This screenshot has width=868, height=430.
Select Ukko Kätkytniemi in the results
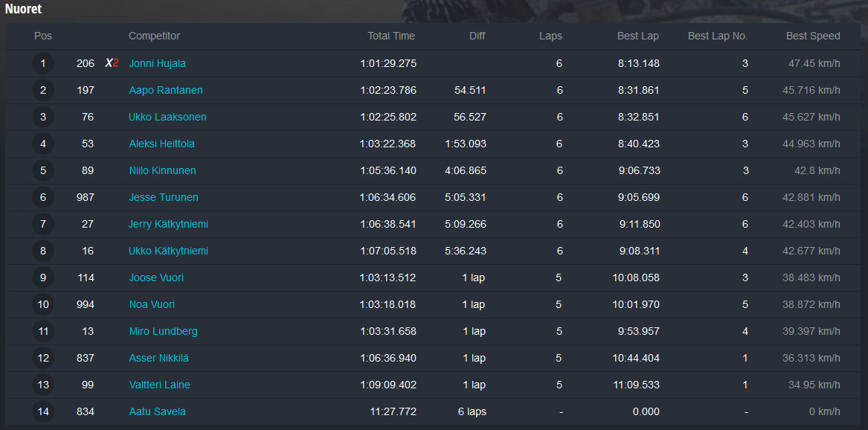168,251
